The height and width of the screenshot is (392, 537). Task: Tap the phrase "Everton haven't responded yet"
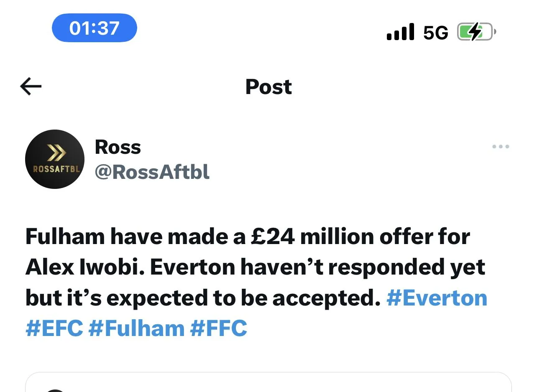pyautogui.click(x=318, y=267)
